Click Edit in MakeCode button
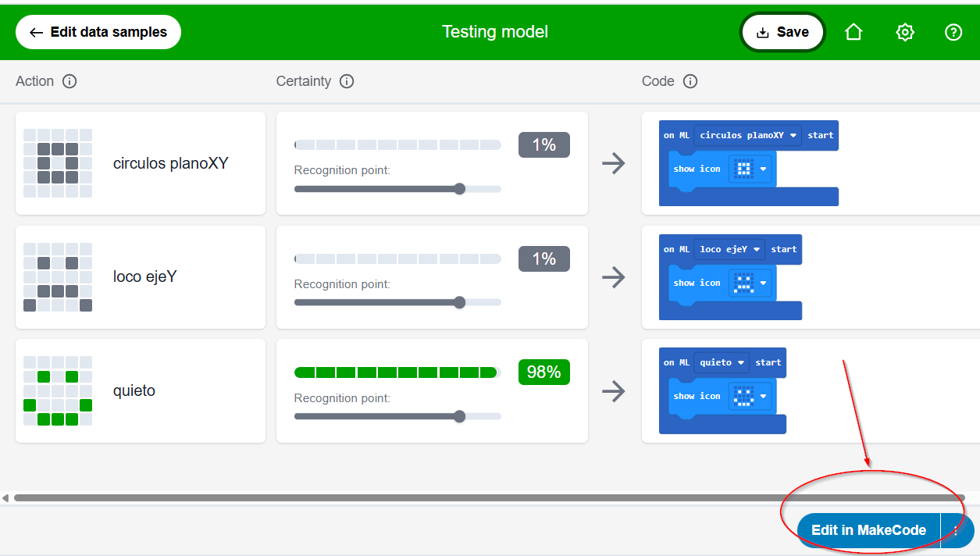 (868, 530)
